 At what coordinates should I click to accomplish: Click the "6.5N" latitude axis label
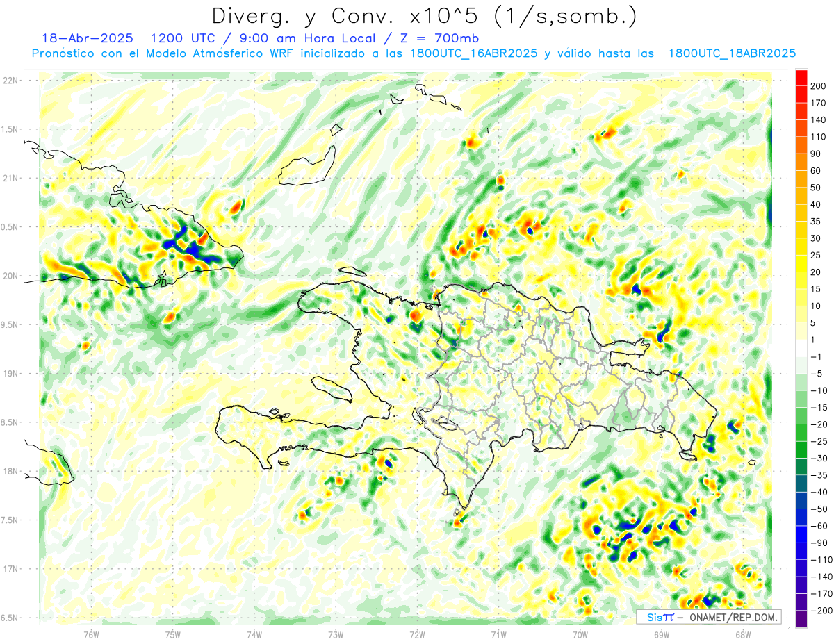click(x=10, y=618)
